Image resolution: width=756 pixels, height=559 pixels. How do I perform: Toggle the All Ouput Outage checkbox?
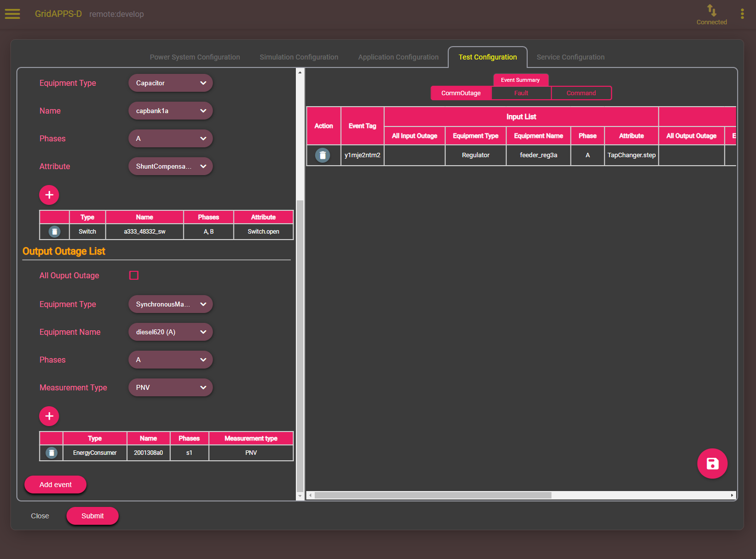pos(134,275)
